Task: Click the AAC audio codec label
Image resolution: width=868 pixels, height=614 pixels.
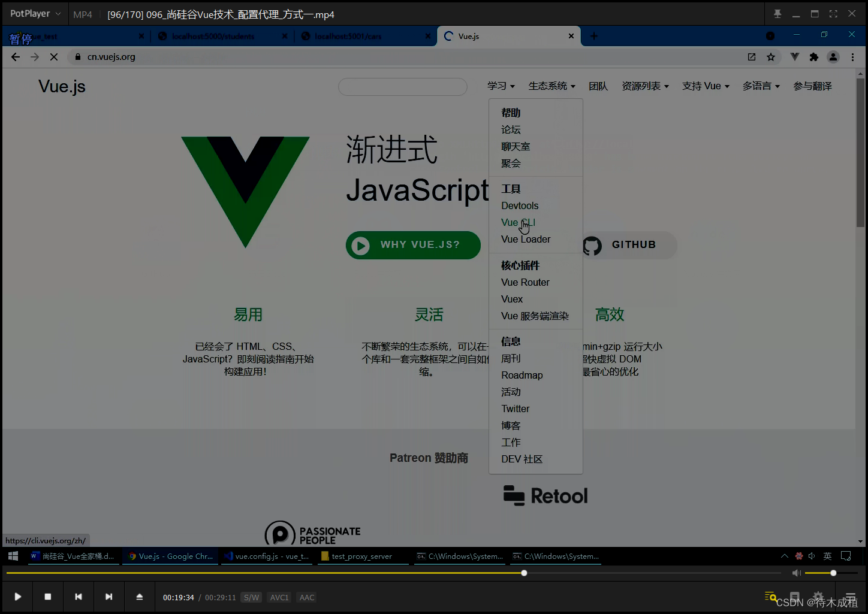Action: [307, 597]
